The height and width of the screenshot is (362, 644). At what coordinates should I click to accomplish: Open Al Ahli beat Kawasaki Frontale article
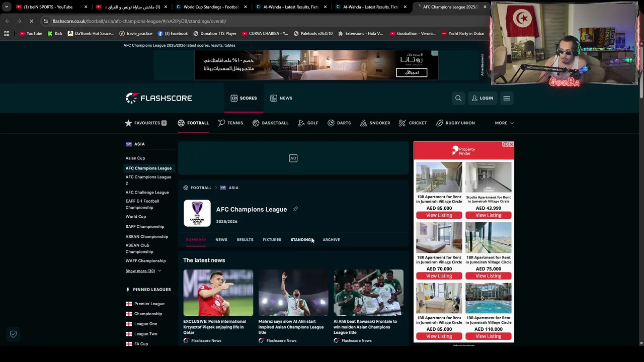click(365, 327)
